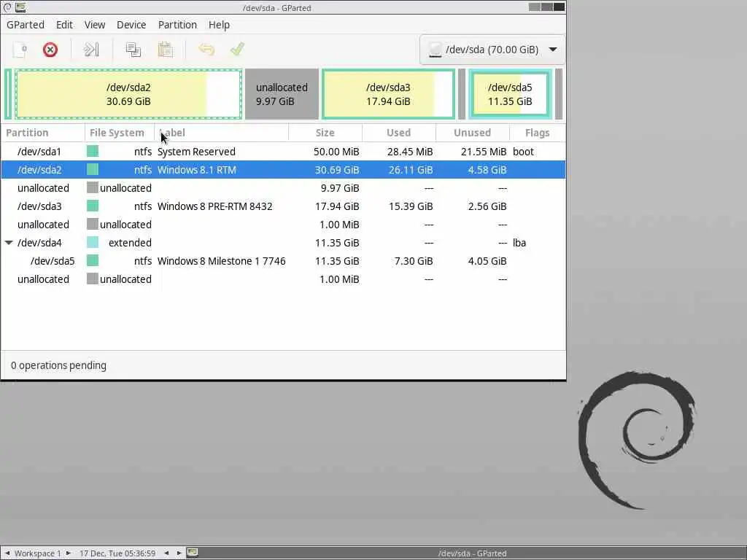Click the New partition toolbar icon
Screen dimensions: 747x560
pyautogui.click(x=20, y=50)
